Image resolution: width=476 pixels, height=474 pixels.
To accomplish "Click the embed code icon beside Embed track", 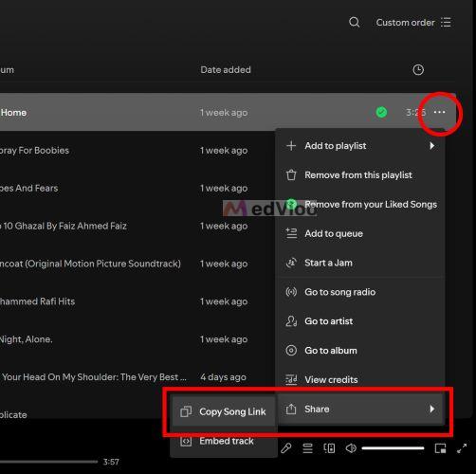I will [x=186, y=441].
